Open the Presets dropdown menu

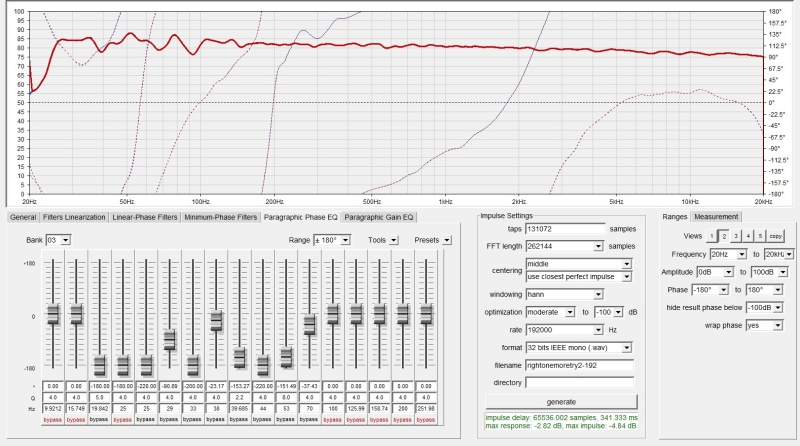(433, 240)
